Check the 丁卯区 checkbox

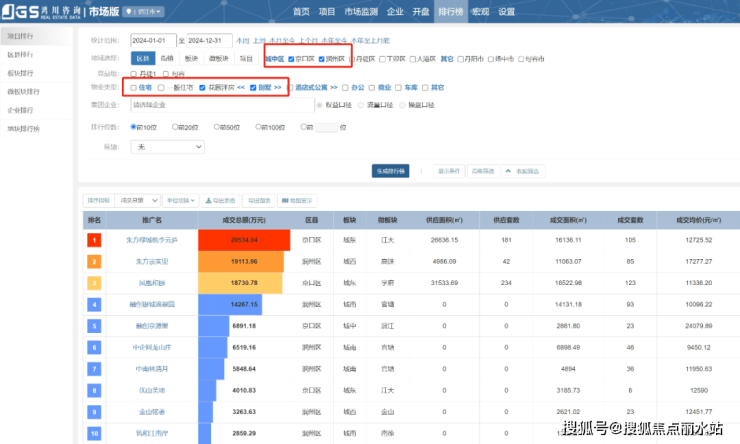point(382,59)
